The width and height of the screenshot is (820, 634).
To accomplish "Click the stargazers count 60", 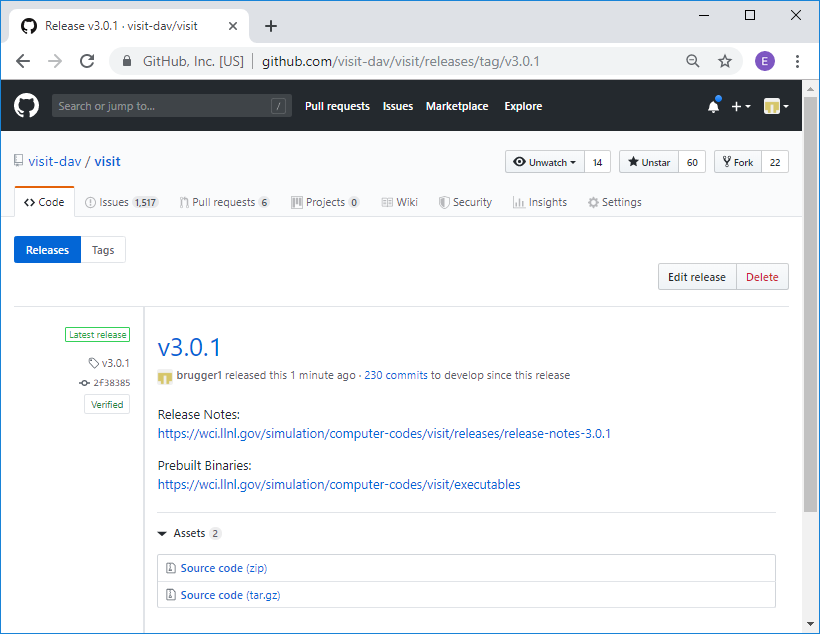I will pos(692,162).
